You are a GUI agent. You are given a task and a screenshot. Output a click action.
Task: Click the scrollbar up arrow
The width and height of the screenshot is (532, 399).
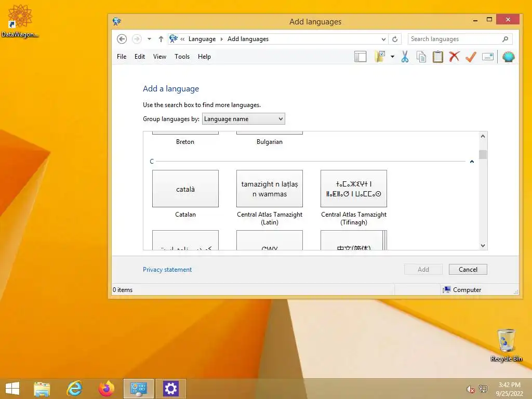483,137
